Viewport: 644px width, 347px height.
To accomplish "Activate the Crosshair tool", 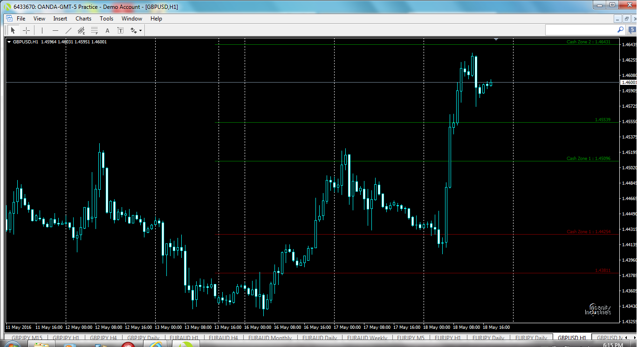I will click(27, 30).
